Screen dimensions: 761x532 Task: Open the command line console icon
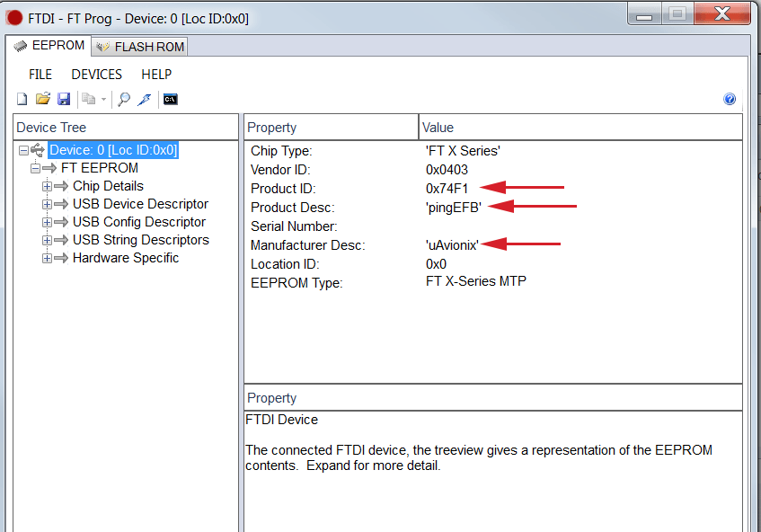(171, 100)
